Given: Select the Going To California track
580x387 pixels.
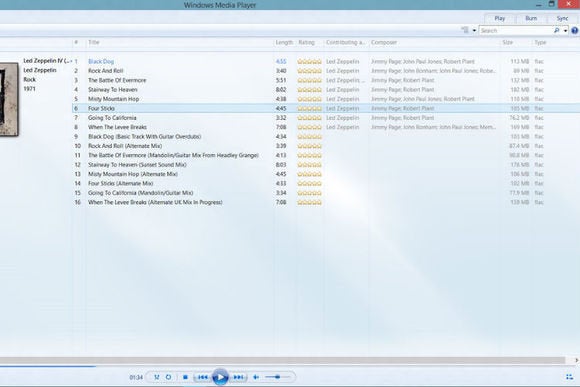Looking at the screenshot, I should coord(112,118).
